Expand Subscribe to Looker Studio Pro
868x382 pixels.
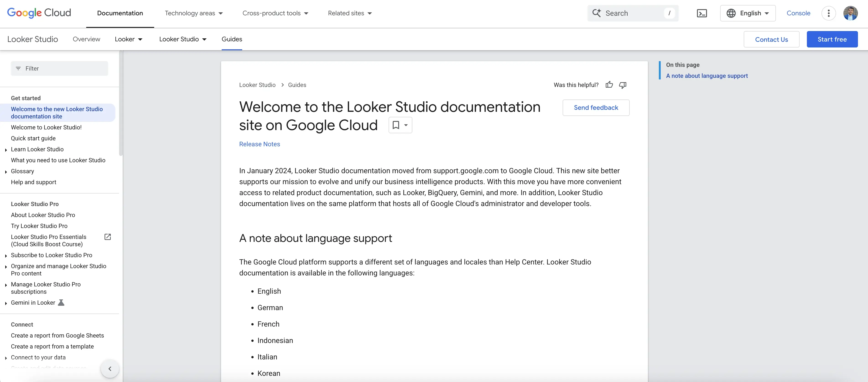6,256
